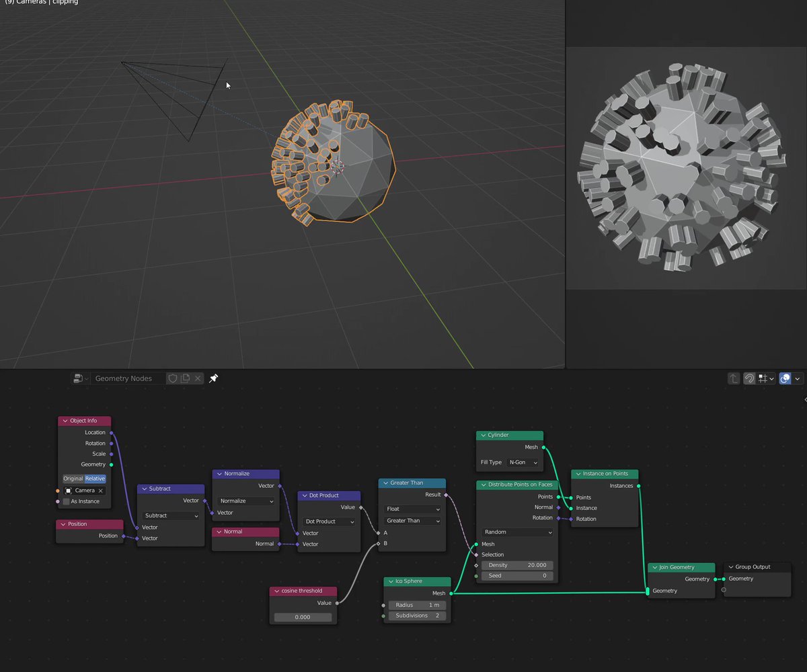Open the overlays options dropdown arrow
807x672 pixels.
point(798,378)
